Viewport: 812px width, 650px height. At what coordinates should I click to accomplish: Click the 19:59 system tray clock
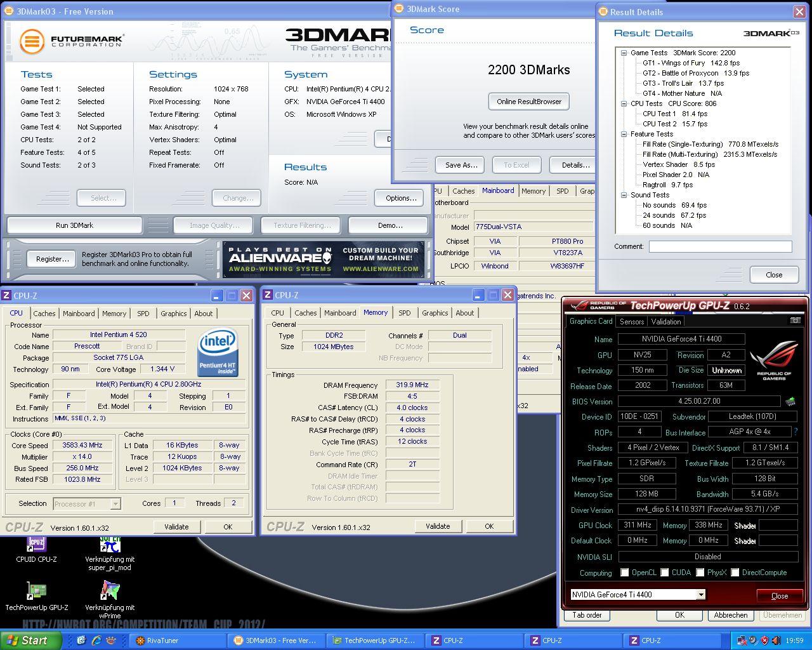[794, 641]
